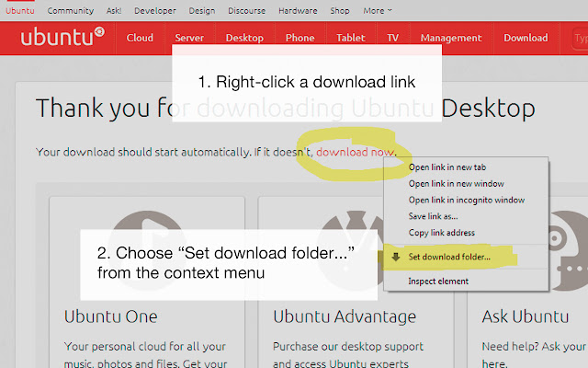588x368 pixels.
Task: Focus the search field in red header
Action: pyautogui.click(x=580, y=39)
